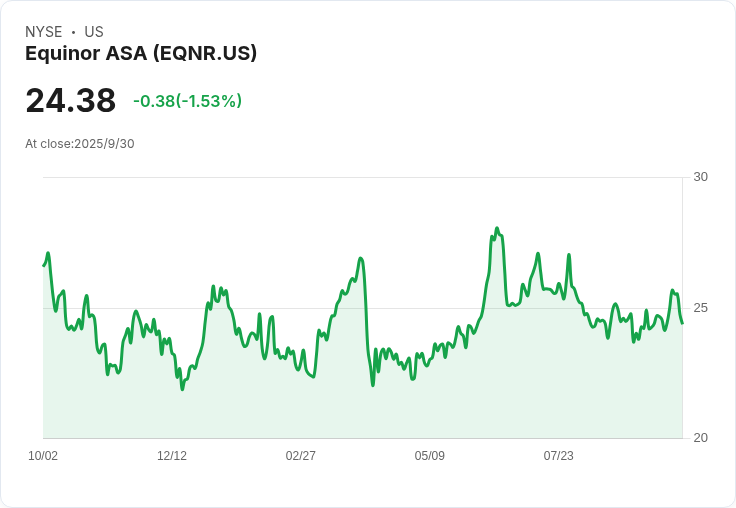736x508 pixels.
Task: Click the sharp drop bottom after 02/27
Action: point(373,385)
